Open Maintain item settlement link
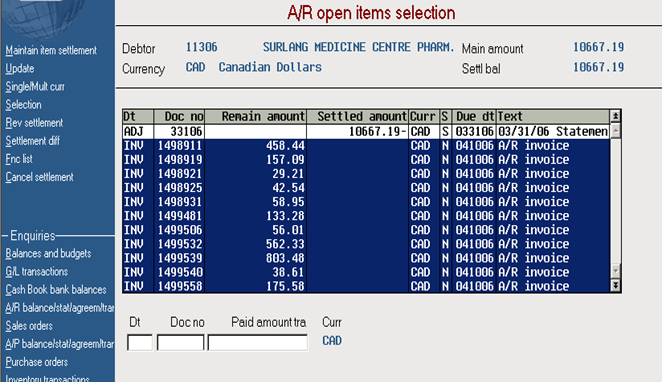 (x=51, y=50)
